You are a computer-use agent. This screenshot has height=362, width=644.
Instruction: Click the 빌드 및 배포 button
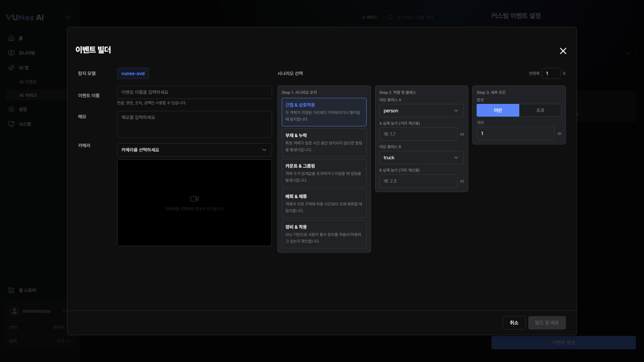[x=547, y=323]
